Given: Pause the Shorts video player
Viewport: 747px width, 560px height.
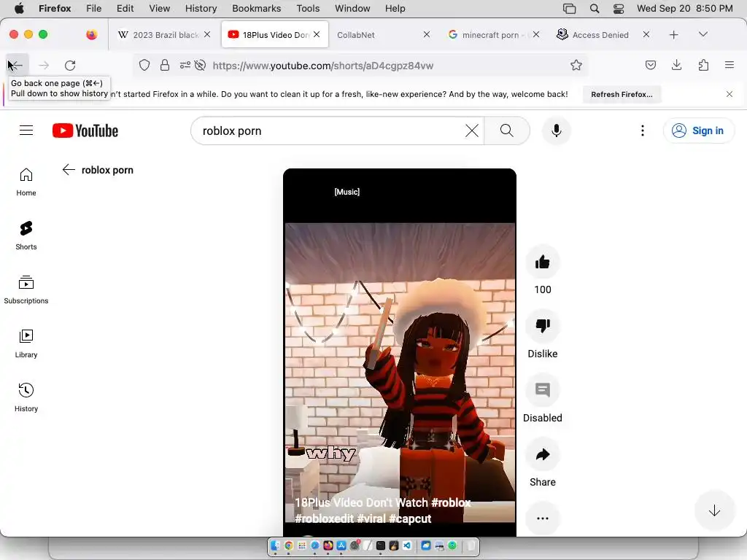Looking at the screenshot, I should [400, 352].
